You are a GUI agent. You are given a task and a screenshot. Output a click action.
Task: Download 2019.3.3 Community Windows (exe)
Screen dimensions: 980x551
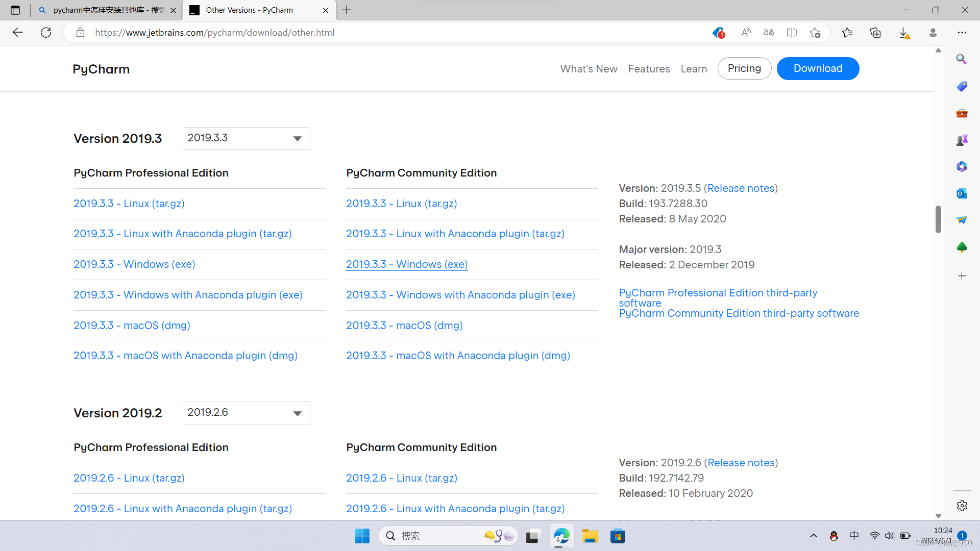coord(407,264)
